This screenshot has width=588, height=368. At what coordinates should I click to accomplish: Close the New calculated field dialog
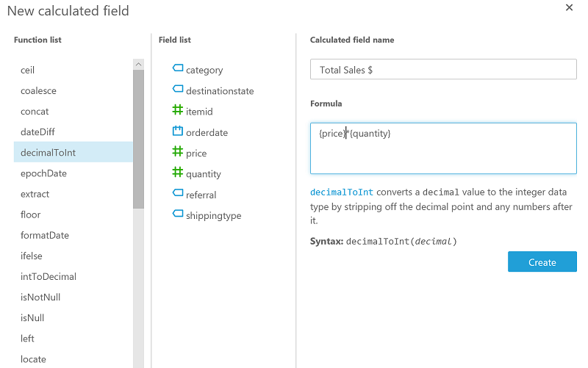click(x=569, y=8)
